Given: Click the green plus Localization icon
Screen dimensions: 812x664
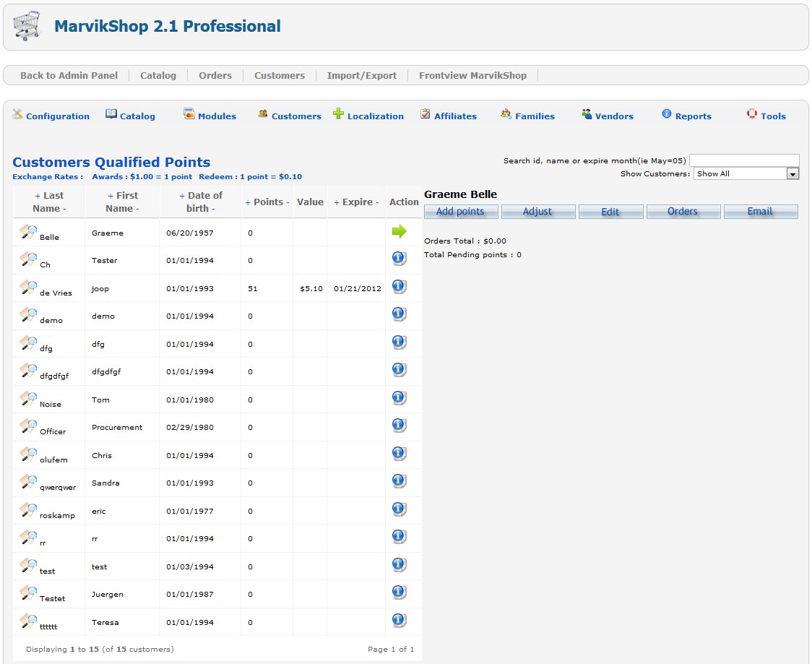Looking at the screenshot, I should (338, 114).
